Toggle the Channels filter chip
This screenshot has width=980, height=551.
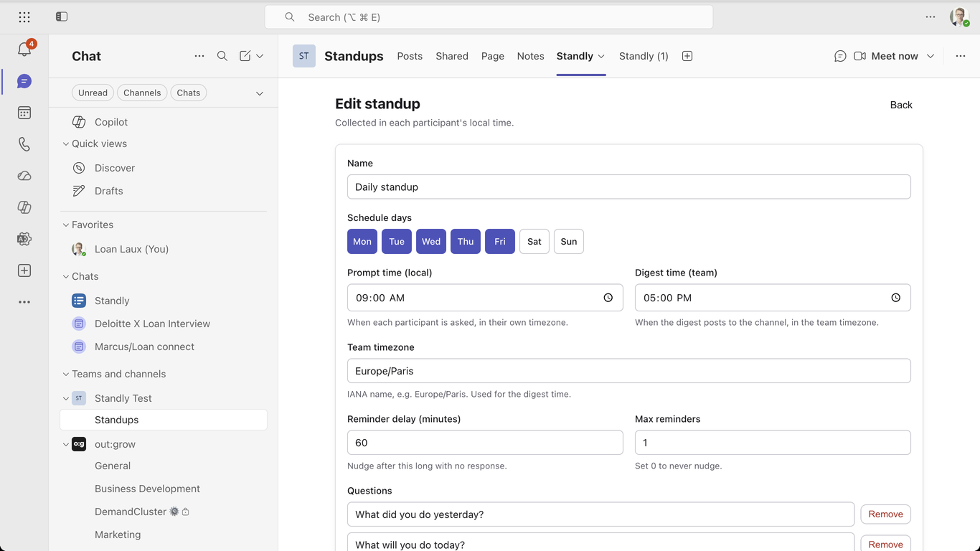142,93
